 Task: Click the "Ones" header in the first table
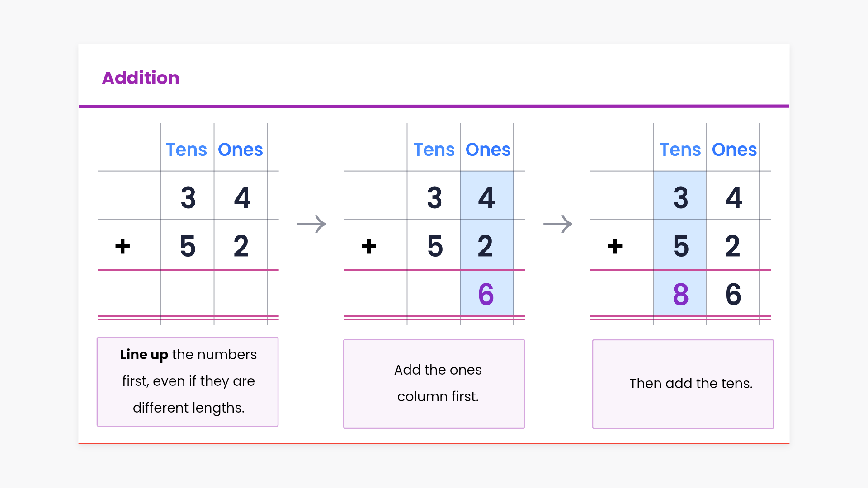(241, 150)
